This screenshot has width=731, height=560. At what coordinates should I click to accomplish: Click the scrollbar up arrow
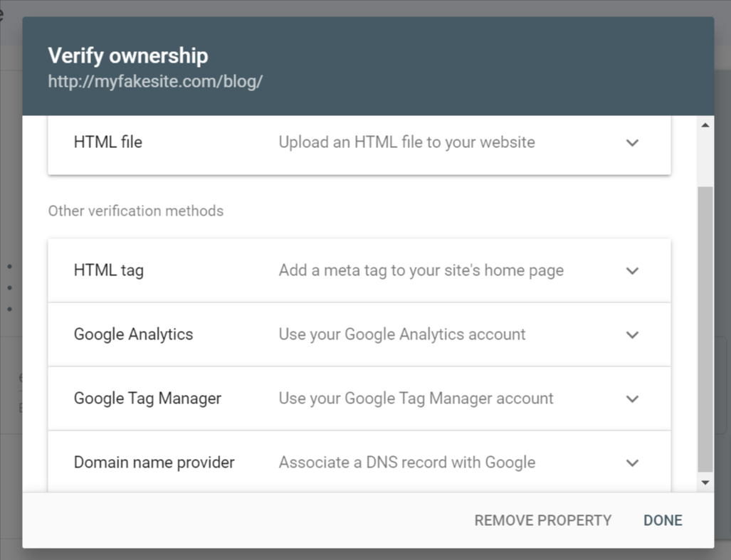[x=705, y=126]
